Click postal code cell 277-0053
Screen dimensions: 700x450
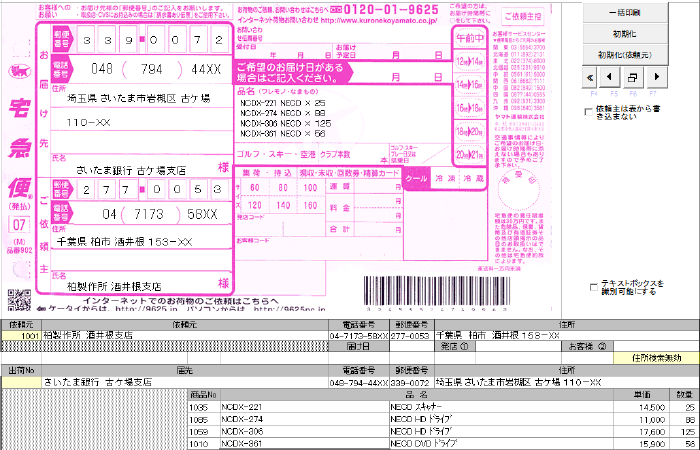[x=412, y=335]
